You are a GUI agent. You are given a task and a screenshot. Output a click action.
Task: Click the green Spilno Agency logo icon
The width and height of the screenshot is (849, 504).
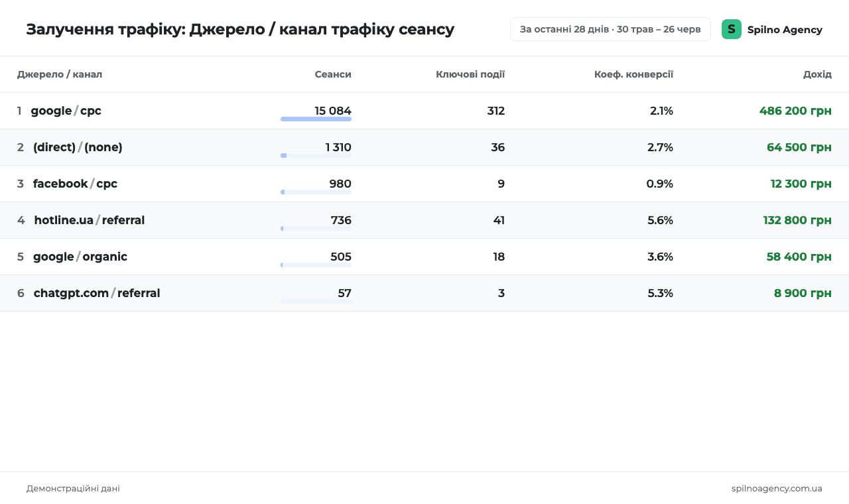(732, 29)
